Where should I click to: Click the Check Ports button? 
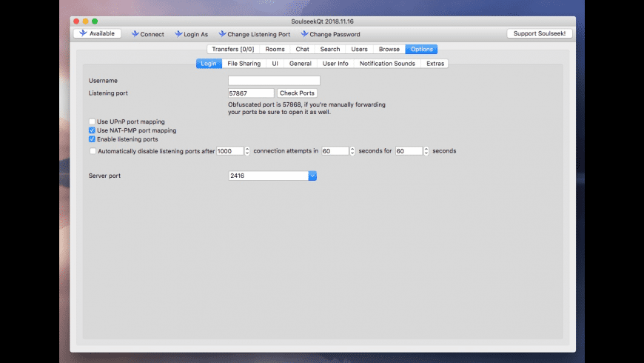click(297, 93)
